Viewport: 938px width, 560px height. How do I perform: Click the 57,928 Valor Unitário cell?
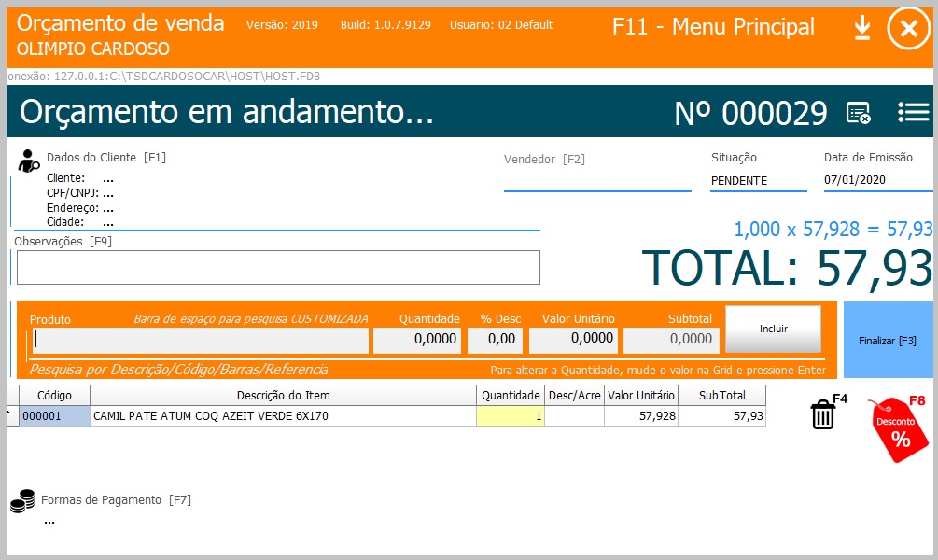point(640,416)
